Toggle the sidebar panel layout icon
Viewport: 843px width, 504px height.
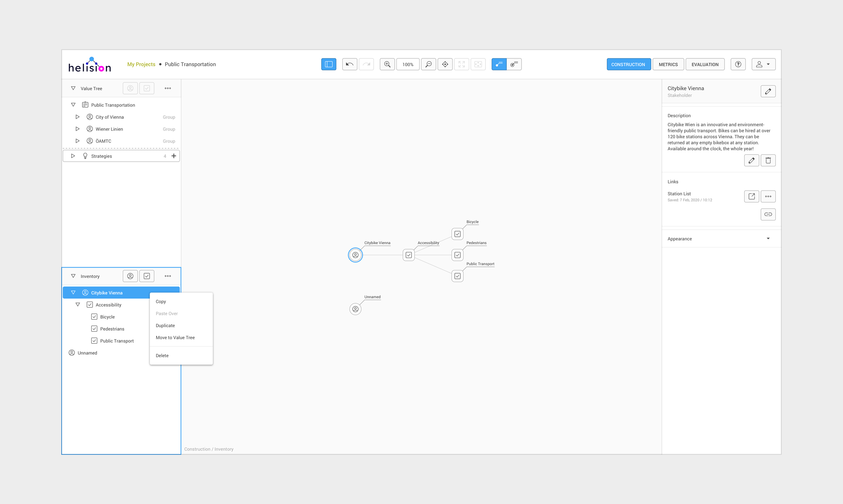[329, 64]
